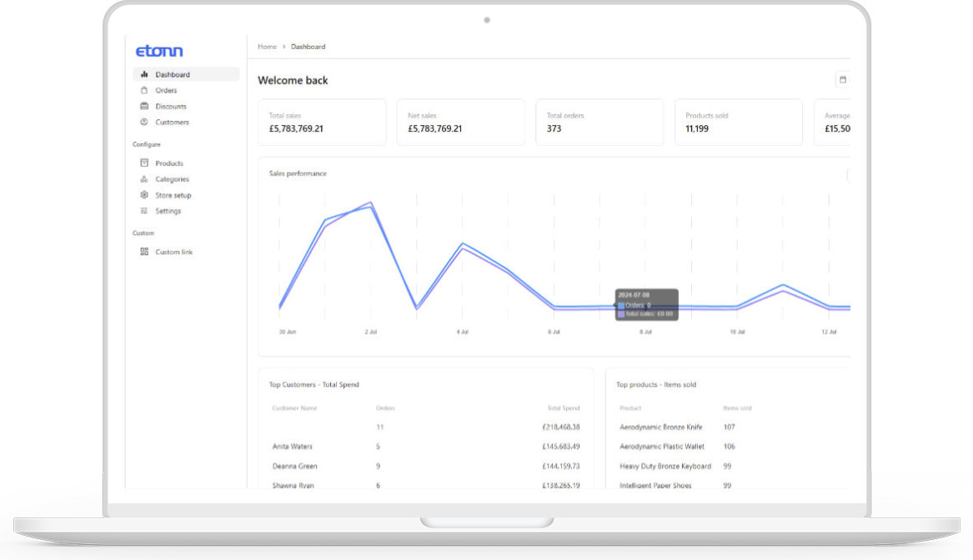Click the Orders bag icon
Image resolution: width=973 pixels, height=560 pixels.
tap(144, 91)
